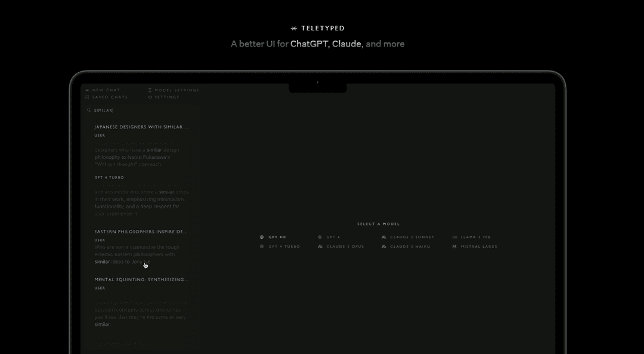This screenshot has height=354, width=644.
Task: Select the Claude 3 Opus model
Action: [x=341, y=247]
